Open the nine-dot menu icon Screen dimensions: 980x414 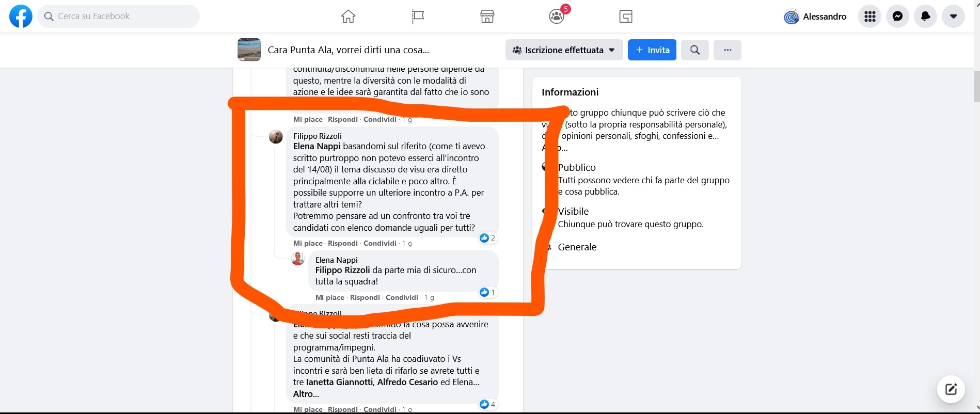870,17
